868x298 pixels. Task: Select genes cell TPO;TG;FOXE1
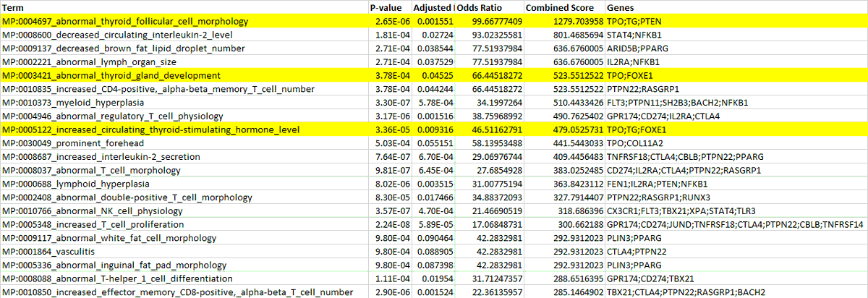coord(736,129)
